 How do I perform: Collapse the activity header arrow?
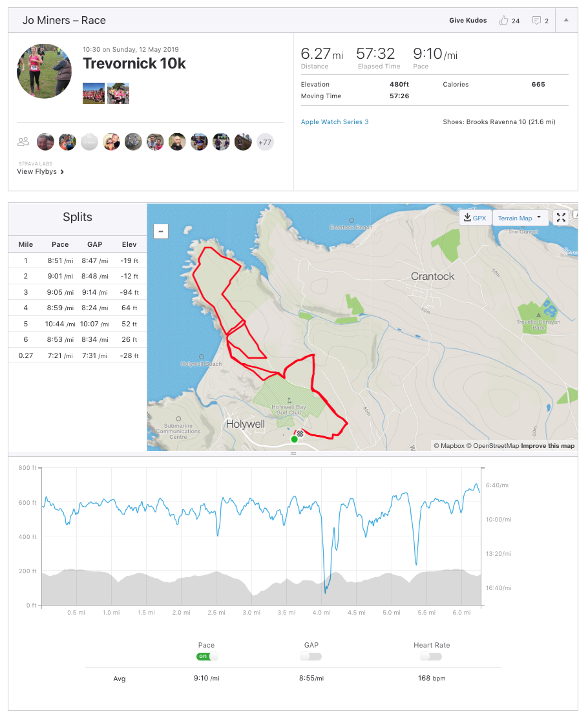click(x=566, y=20)
